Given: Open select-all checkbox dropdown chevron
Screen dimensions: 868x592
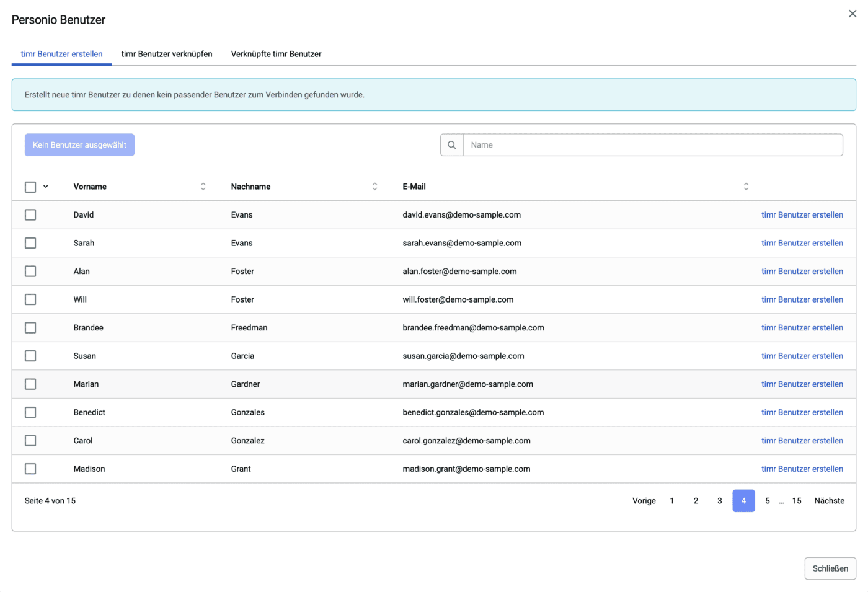Looking at the screenshot, I should coord(46,187).
